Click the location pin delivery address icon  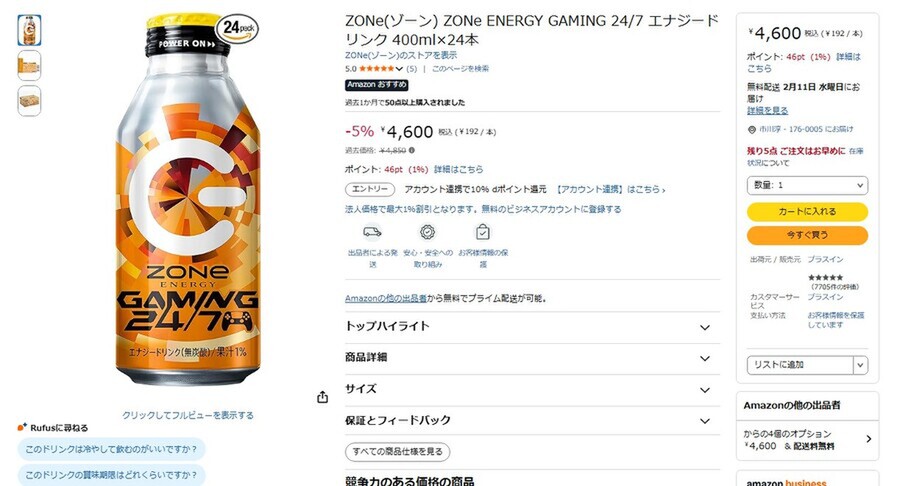pyautogui.click(x=752, y=130)
